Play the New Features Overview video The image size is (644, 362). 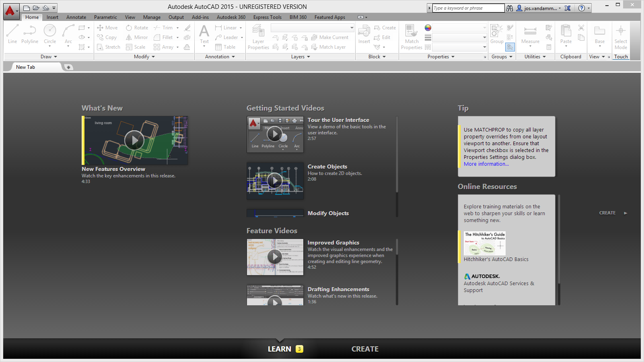[134, 140]
